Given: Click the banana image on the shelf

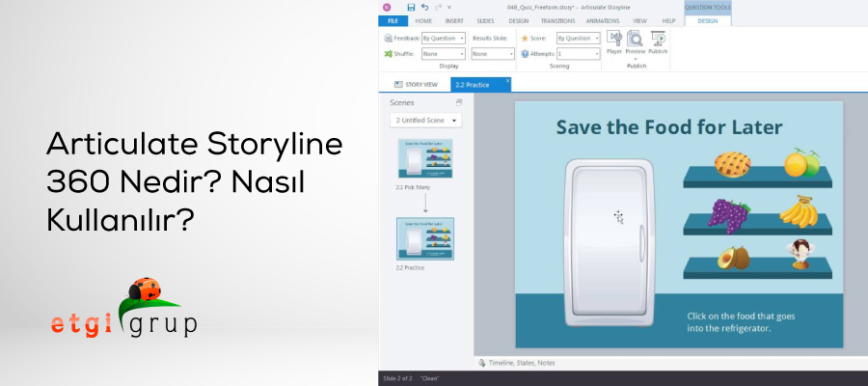Looking at the screenshot, I should (x=798, y=209).
